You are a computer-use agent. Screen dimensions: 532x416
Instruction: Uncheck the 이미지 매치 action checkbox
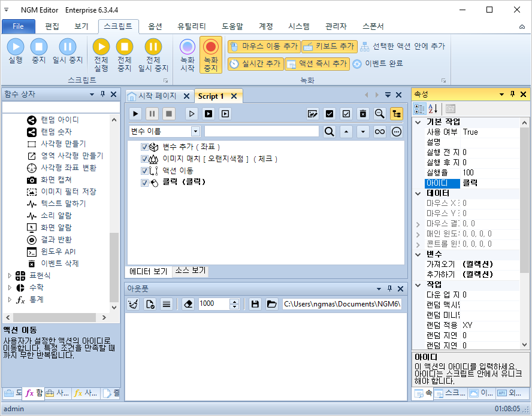[x=144, y=159]
